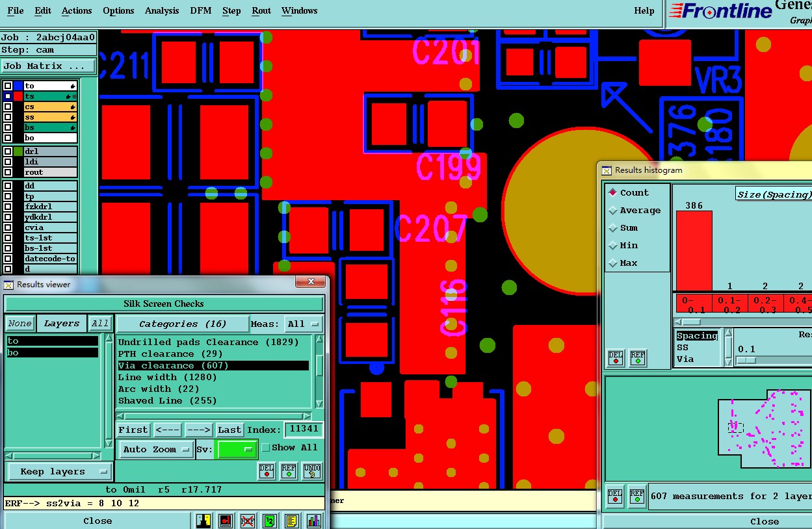Click the hand icon on 'to' layer row
812x529 pixels.
click(x=73, y=86)
